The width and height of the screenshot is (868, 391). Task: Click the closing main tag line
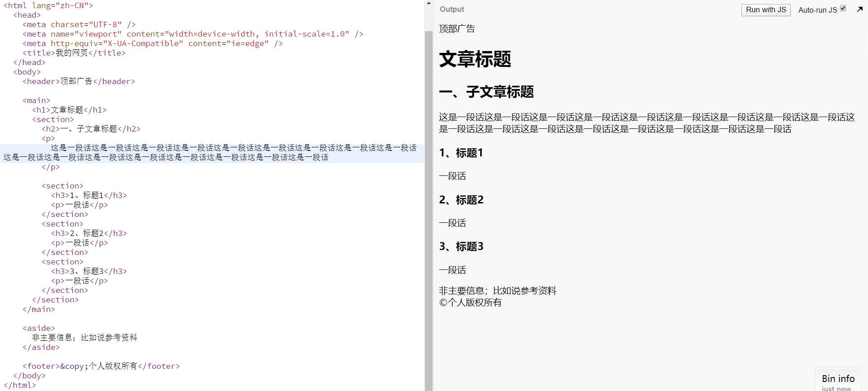(39, 309)
